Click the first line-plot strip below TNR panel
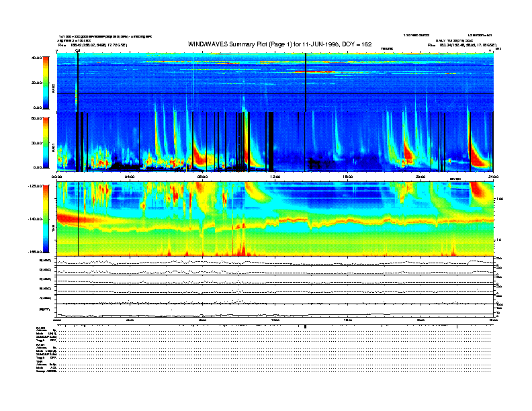 pyautogui.click(x=275, y=261)
